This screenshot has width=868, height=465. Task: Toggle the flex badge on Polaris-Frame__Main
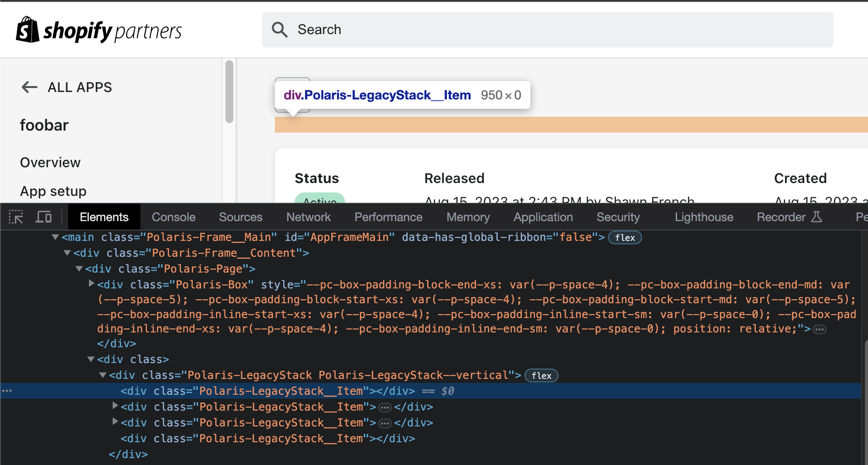tap(625, 237)
